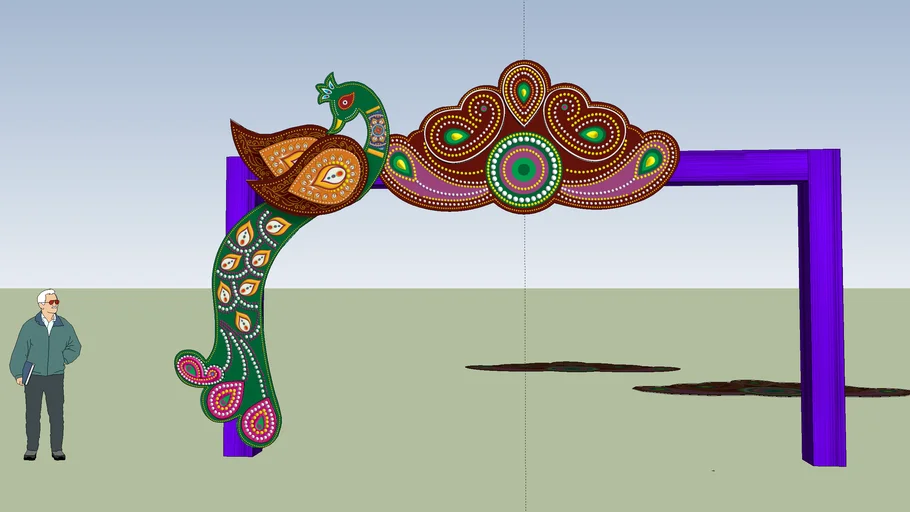Image resolution: width=910 pixels, height=512 pixels.
Task: Select the green circular medallion on crown
Action: click(523, 170)
